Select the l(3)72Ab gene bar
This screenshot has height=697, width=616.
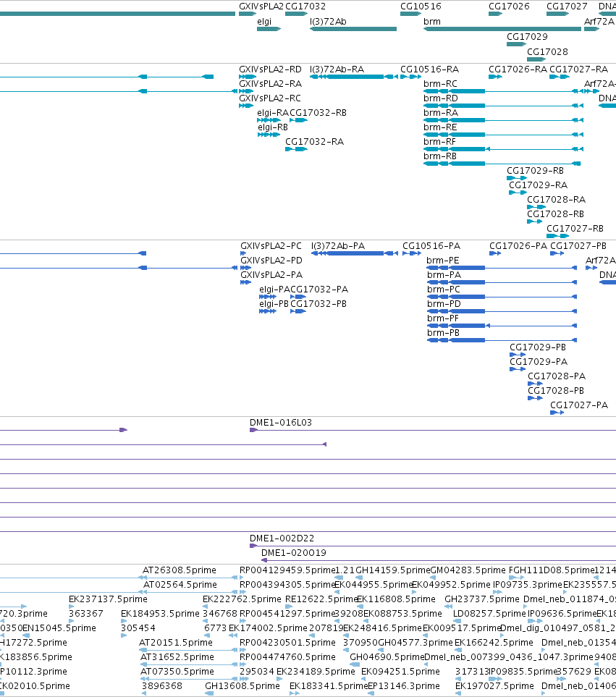pos(353,29)
